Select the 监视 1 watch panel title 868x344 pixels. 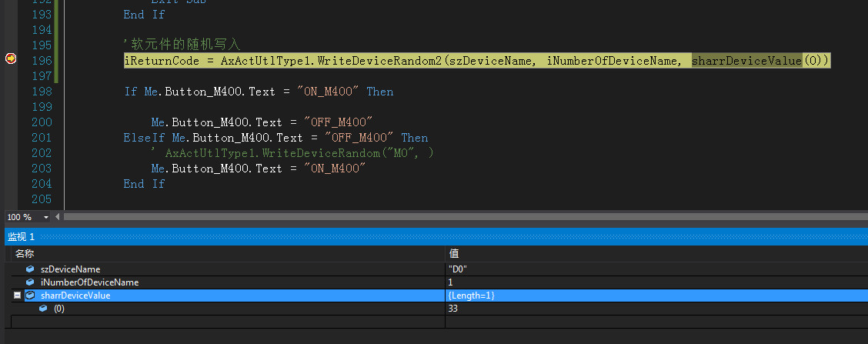[x=21, y=237]
